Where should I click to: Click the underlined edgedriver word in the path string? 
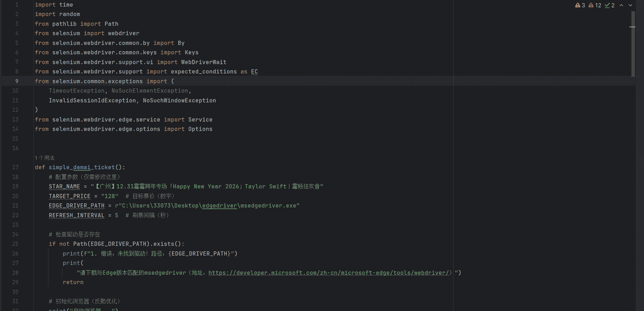coord(219,205)
